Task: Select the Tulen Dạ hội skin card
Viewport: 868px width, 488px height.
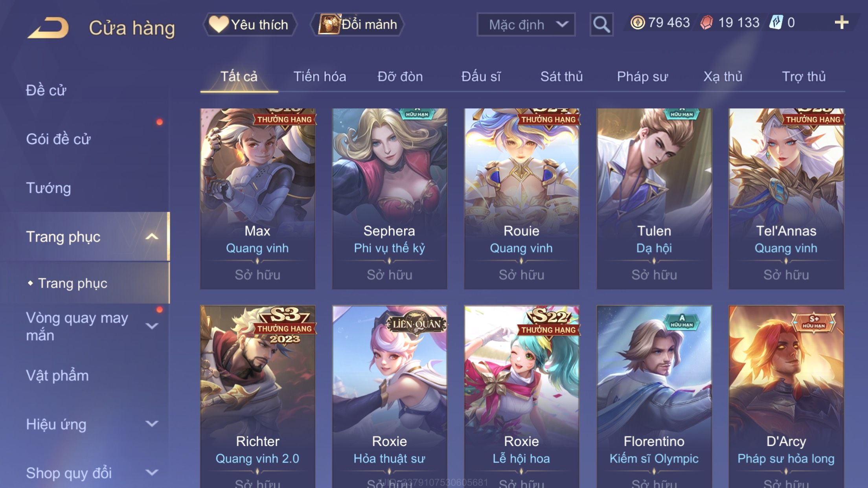Action: (654, 199)
